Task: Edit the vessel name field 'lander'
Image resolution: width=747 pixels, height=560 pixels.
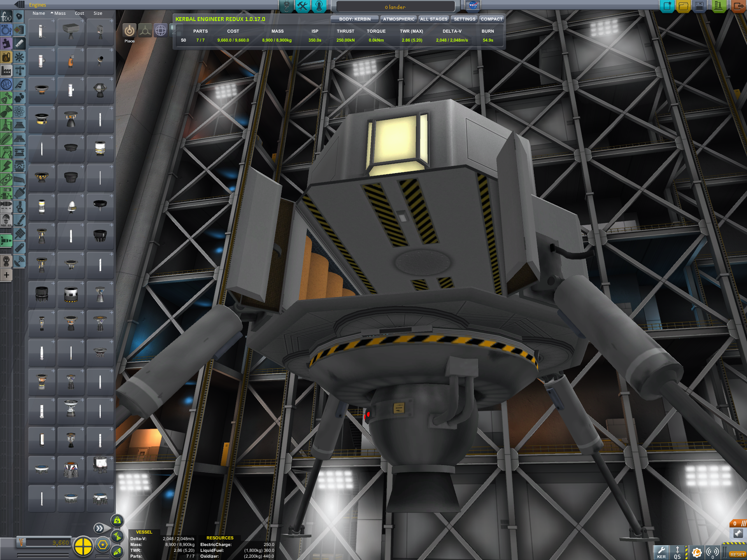Action: 395,7
